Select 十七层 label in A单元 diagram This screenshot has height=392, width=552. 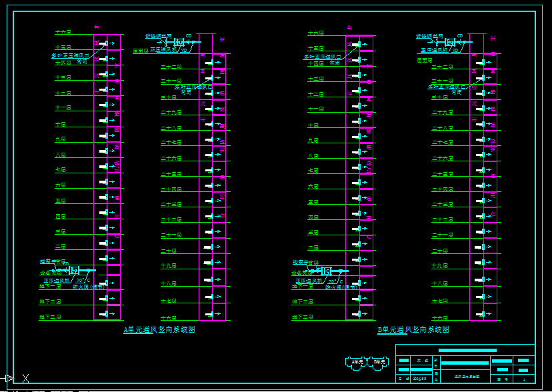click(169, 301)
